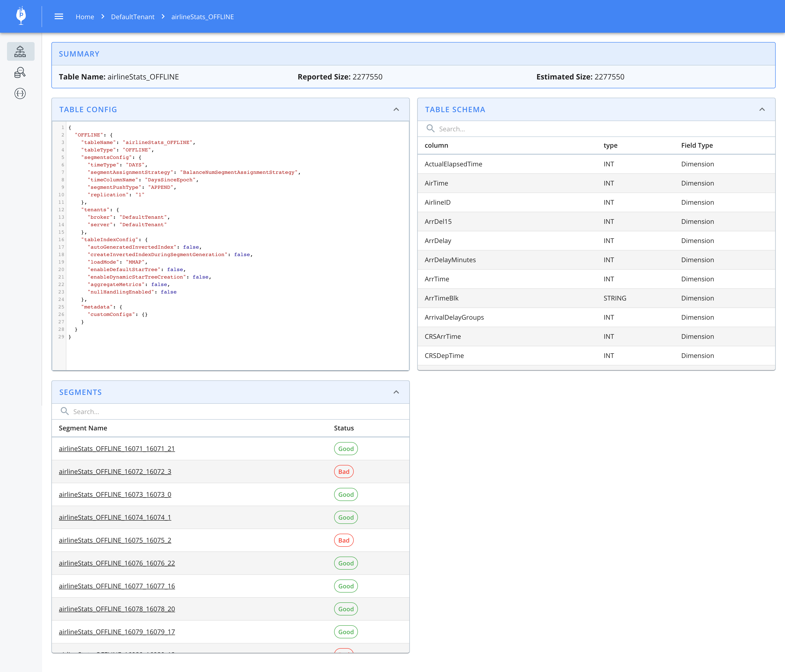This screenshot has width=785, height=672.
Task: Click the schema 'type' header
Action: tap(610, 146)
